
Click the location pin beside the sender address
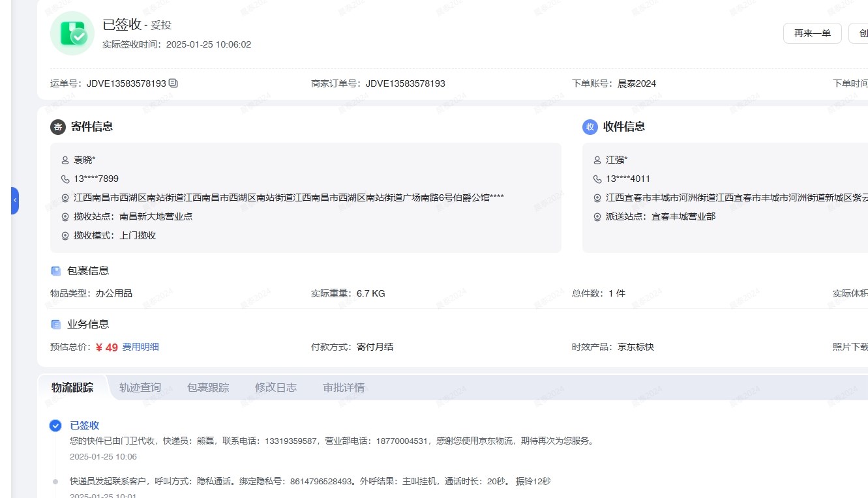coord(65,198)
